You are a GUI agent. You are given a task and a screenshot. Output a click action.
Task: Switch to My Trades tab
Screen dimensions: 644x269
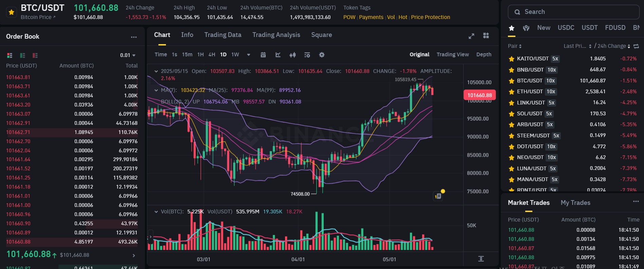click(575, 203)
